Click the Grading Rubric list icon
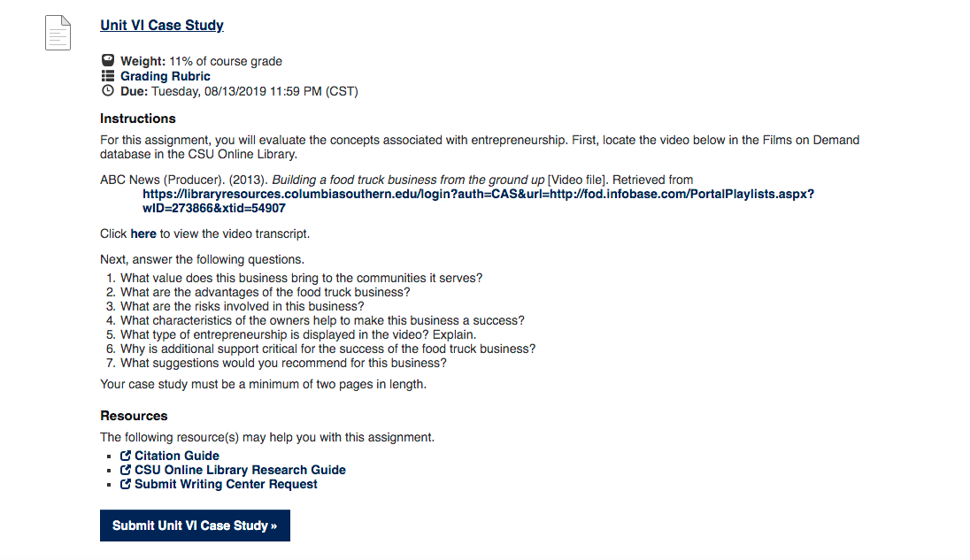This screenshot has width=970, height=560. point(108,76)
